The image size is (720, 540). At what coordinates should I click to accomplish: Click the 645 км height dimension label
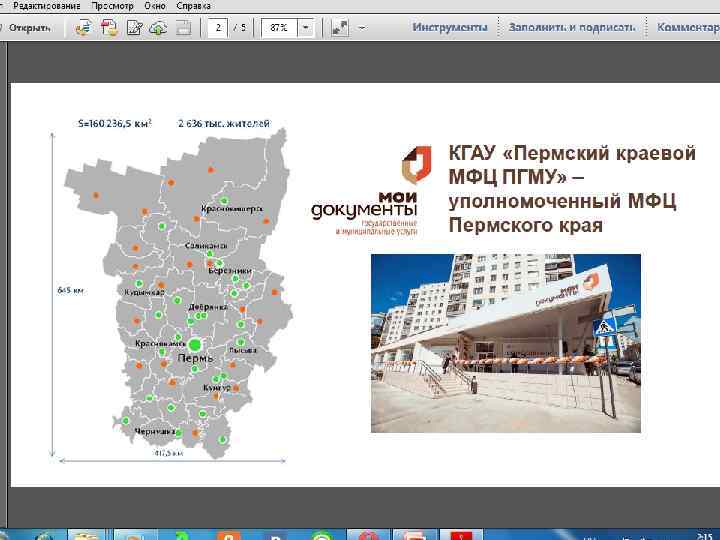pyautogui.click(x=71, y=290)
